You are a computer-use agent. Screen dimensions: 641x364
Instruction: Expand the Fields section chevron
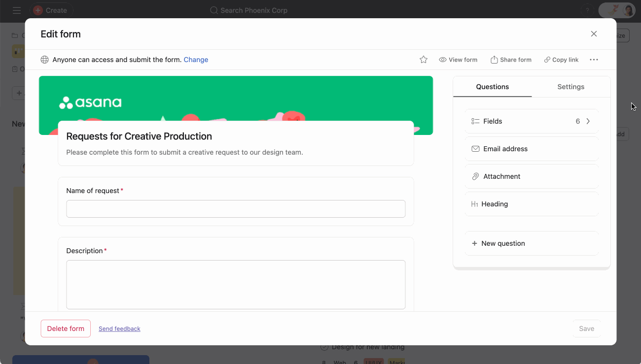[588, 121]
